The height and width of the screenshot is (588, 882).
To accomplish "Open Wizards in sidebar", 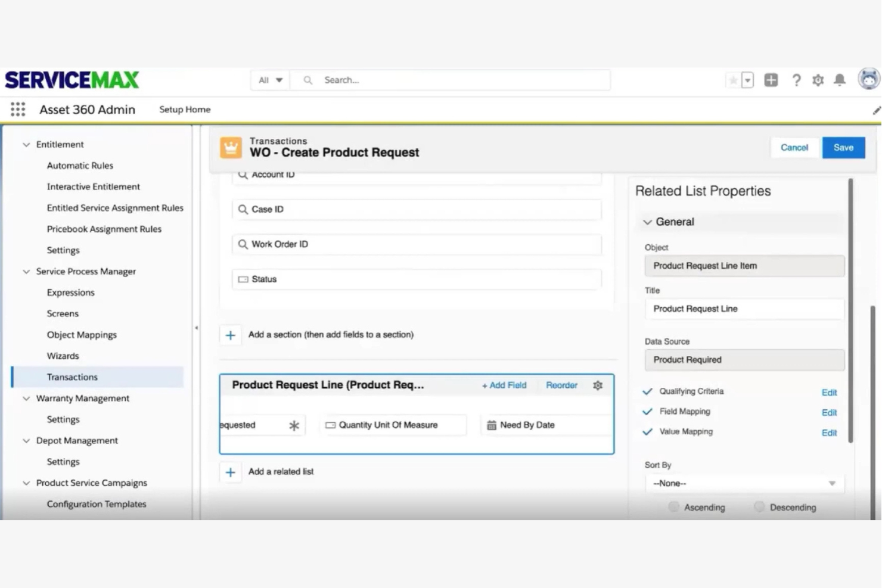I will (63, 356).
